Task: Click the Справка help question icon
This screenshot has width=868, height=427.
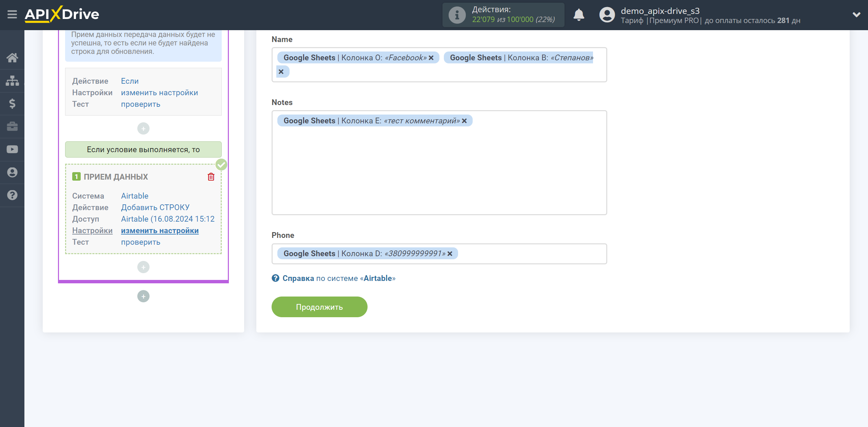Action: 276,278
